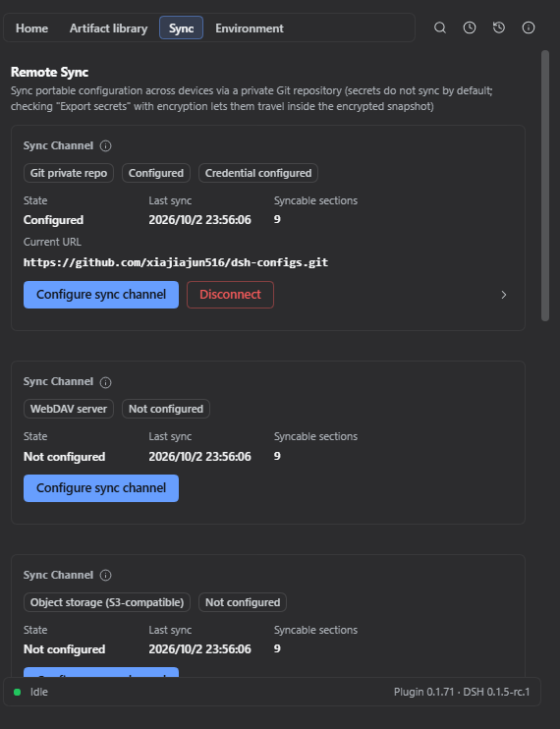The width and height of the screenshot is (560, 729).
Task: Click Syncable sections value 9 in WebDAV channel
Action: coord(277,456)
